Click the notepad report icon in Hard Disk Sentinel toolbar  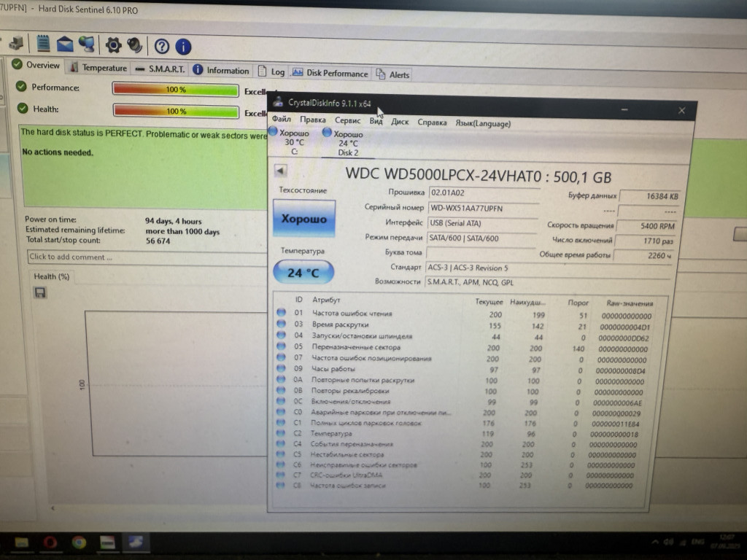tap(43, 43)
